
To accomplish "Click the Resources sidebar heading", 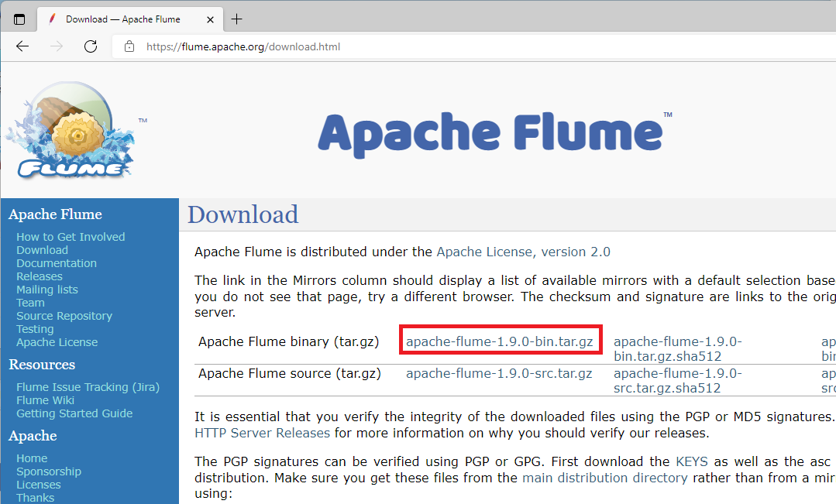I will (42, 365).
